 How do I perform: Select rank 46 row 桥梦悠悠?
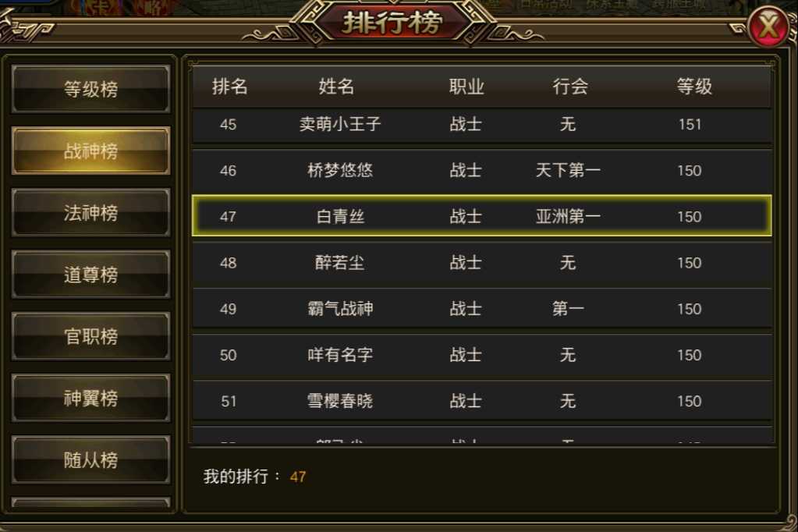pyautogui.click(x=481, y=170)
